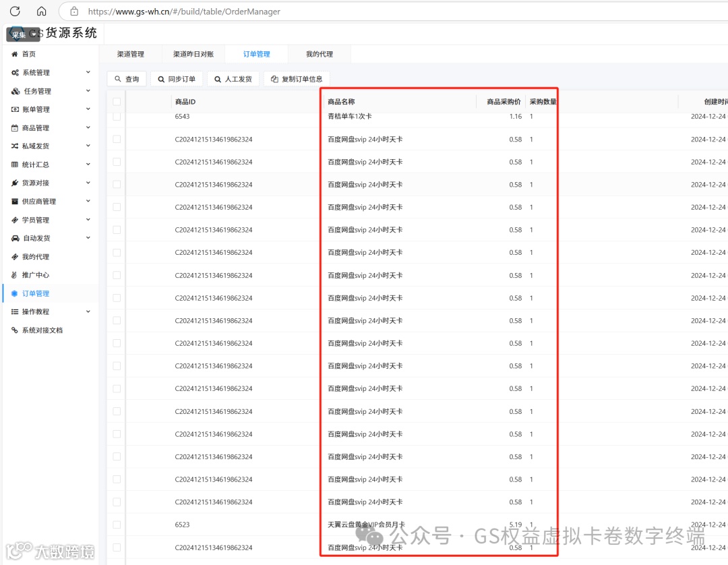Image resolution: width=728 pixels, height=565 pixels.
Task: Expand the 私域发货 menu arrow
Action: [88, 146]
